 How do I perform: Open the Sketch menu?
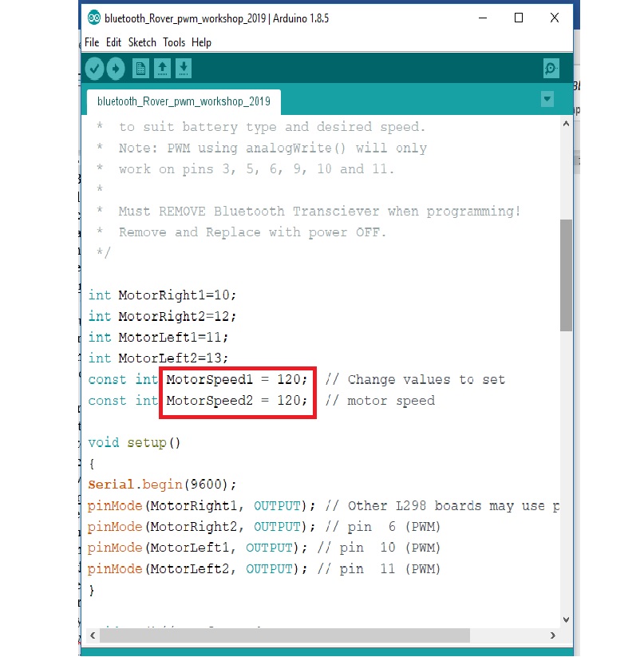coord(142,42)
